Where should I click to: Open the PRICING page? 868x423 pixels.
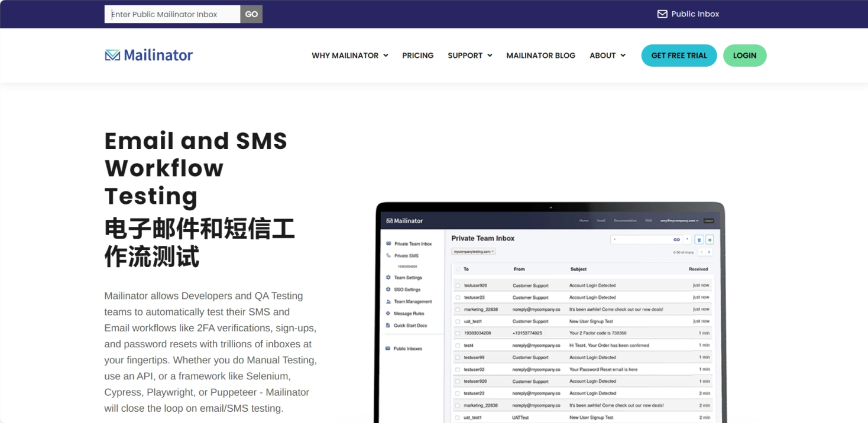click(417, 55)
